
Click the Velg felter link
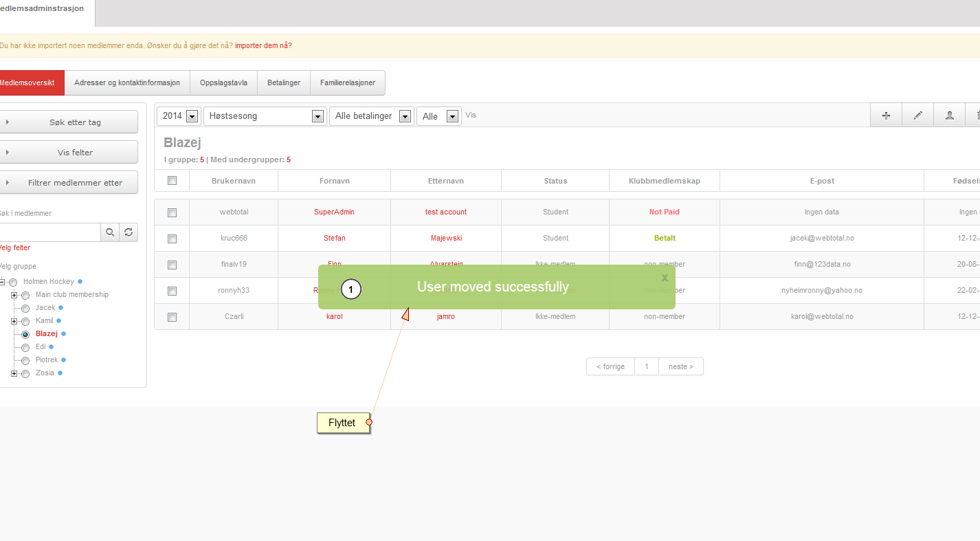pyautogui.click(x=14, y=247)
